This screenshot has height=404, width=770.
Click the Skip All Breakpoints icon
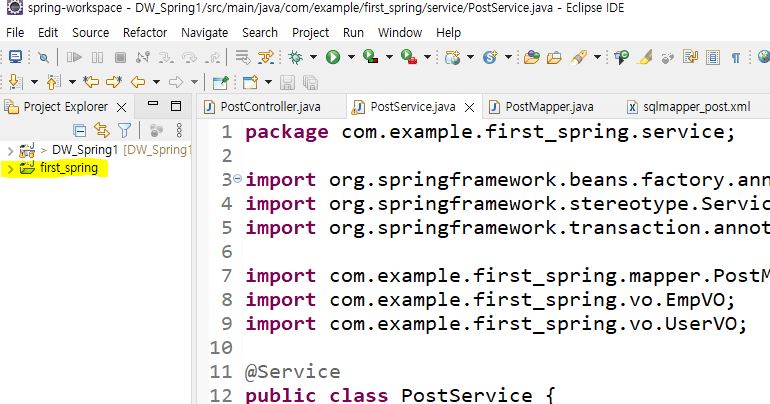tap(43, 57)
